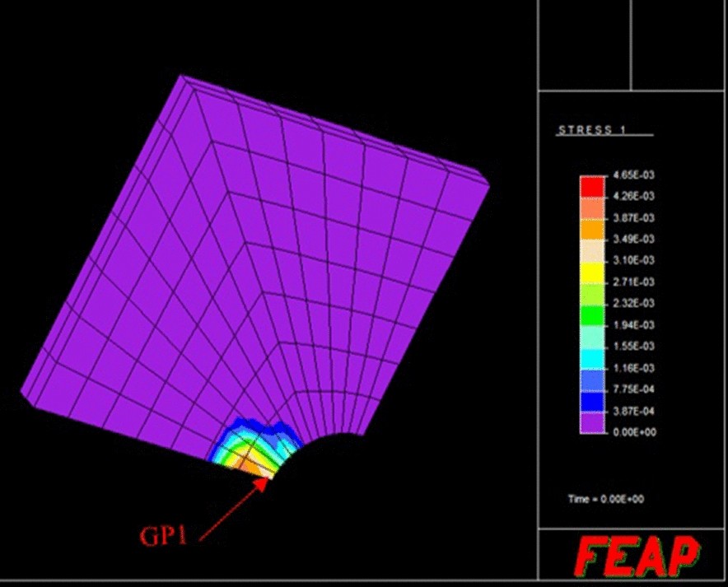Click the orange legend color band
Screen dimensions: 728x587
[592, 230]
